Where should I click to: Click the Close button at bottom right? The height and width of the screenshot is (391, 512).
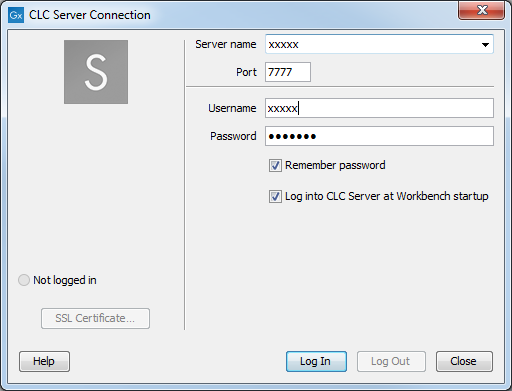pos(464,361)
